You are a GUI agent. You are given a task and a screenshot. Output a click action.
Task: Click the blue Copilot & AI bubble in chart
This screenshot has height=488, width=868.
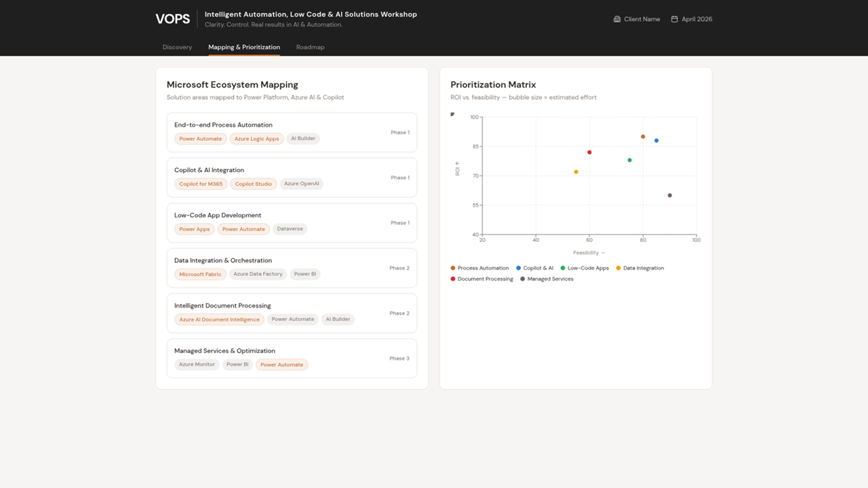point(656,141)
